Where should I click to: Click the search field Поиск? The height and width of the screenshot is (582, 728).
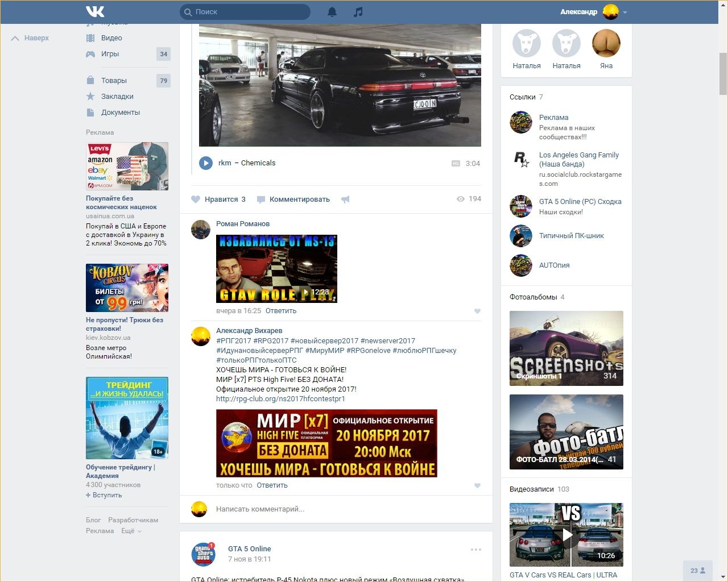(245, 11)
